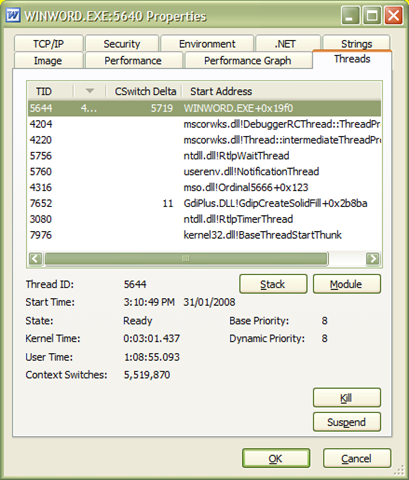Select the .NET tab

click(288, 44)
